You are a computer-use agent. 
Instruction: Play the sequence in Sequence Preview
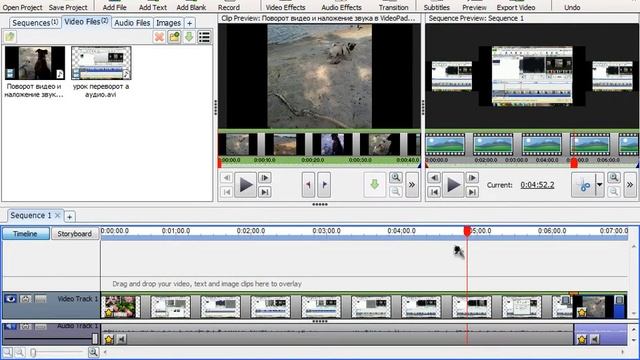pyautogui.click(x=453, y=185)
